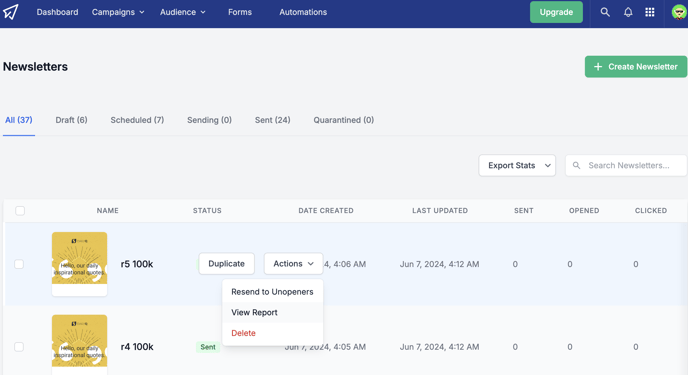This screenshot has height=375, width=688.
Task: Click the Sent status badge of r4 100k
Action: click(x=208, y=347)
